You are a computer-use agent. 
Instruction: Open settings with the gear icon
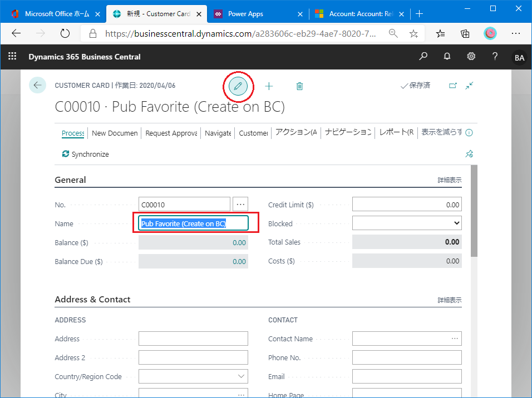(x=471, y=56)
